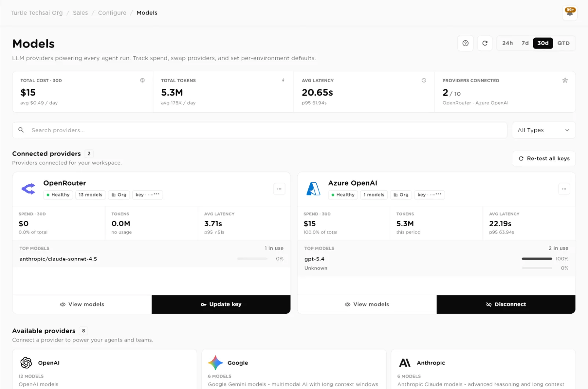Click the OpenAI provider name
The width and height of the screenshot is (588, 389).
[x=49, y=363]
